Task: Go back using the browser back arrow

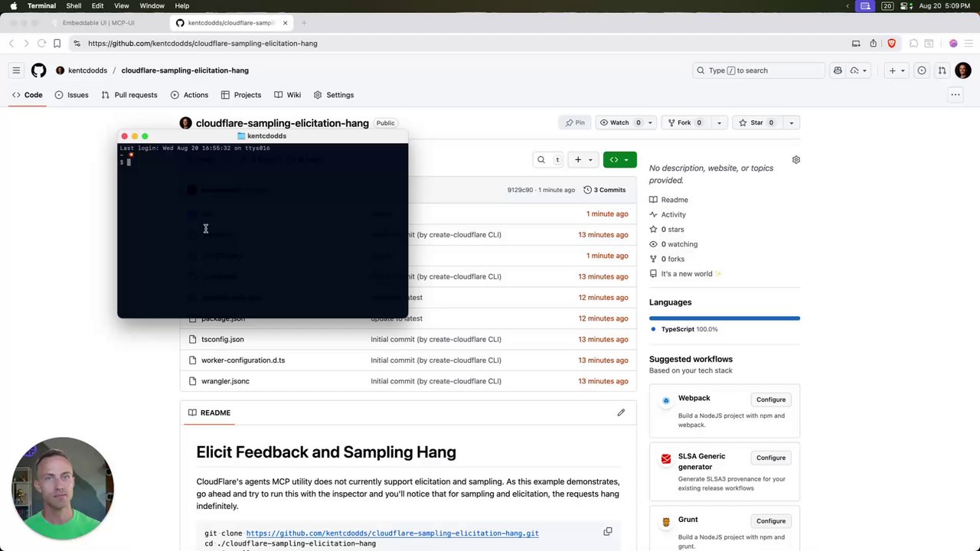Action: pos(11,44)
